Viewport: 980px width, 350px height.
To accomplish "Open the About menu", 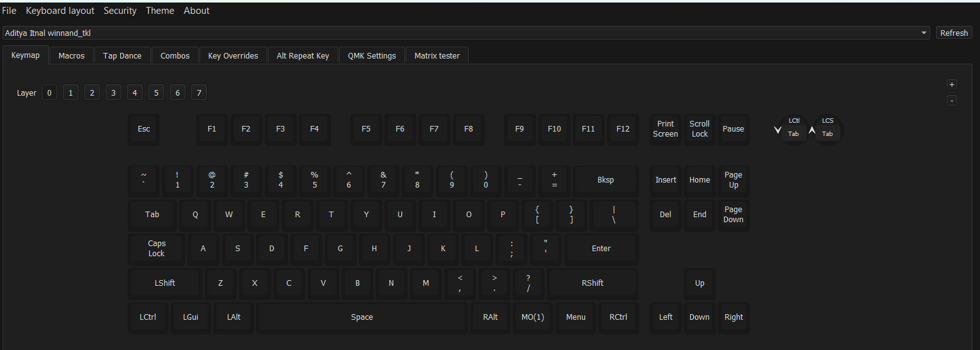I will [x=197, y=11].
